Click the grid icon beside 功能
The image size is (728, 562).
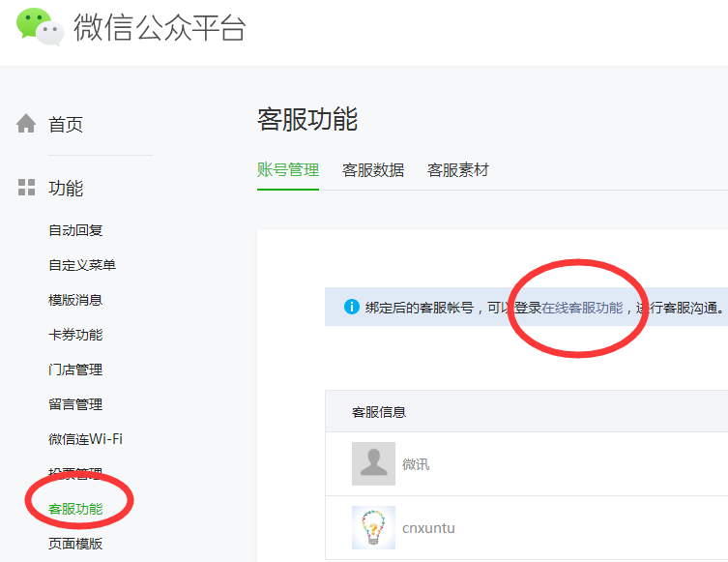[x=26, y=188]
